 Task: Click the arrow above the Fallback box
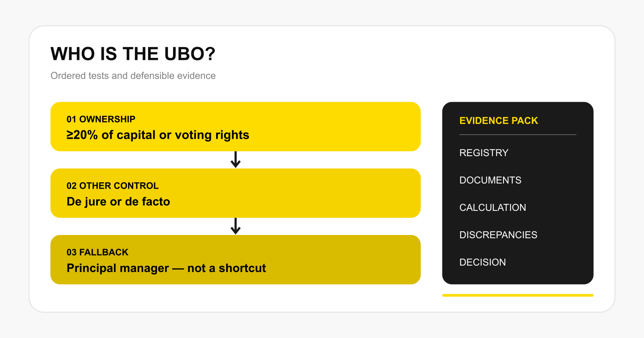(235, 226)
